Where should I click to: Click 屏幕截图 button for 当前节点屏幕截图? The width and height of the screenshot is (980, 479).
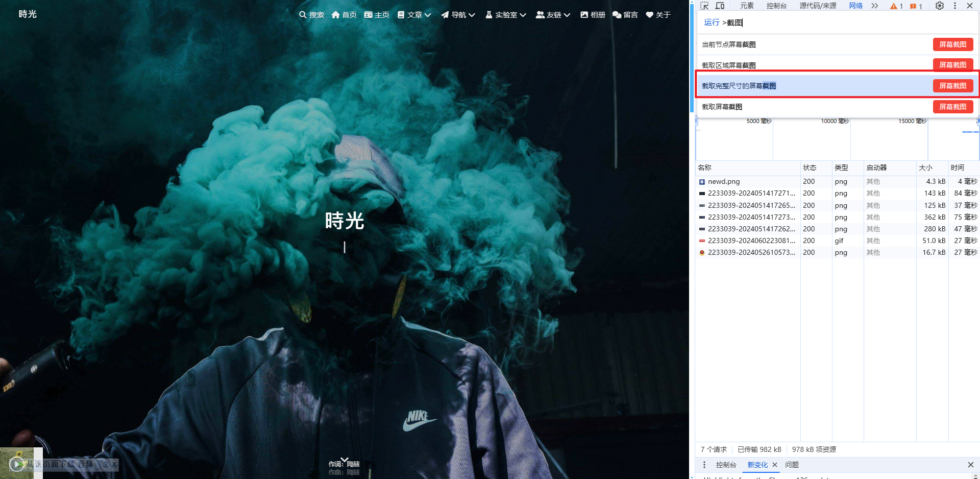(x=953, y=44)
